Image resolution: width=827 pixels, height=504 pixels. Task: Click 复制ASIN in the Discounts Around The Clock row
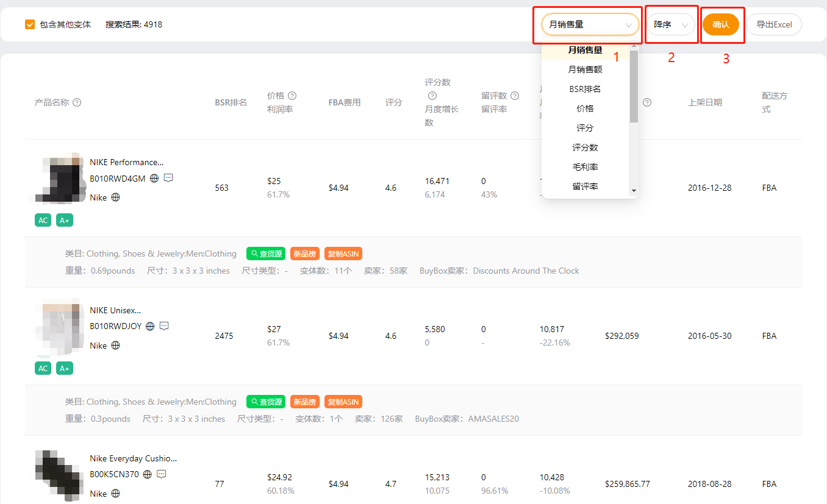pyautogui.click(x=343, y=254)
